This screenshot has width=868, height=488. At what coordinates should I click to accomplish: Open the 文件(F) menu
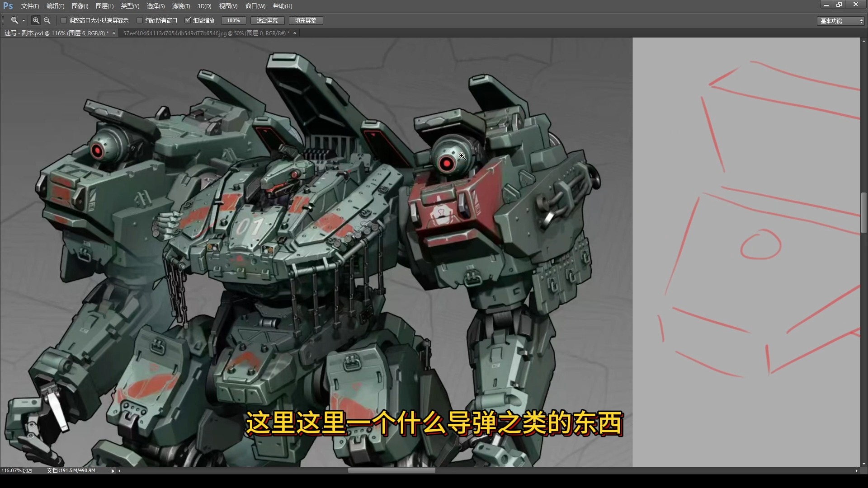pyautogui.click(x=30, y=6)
